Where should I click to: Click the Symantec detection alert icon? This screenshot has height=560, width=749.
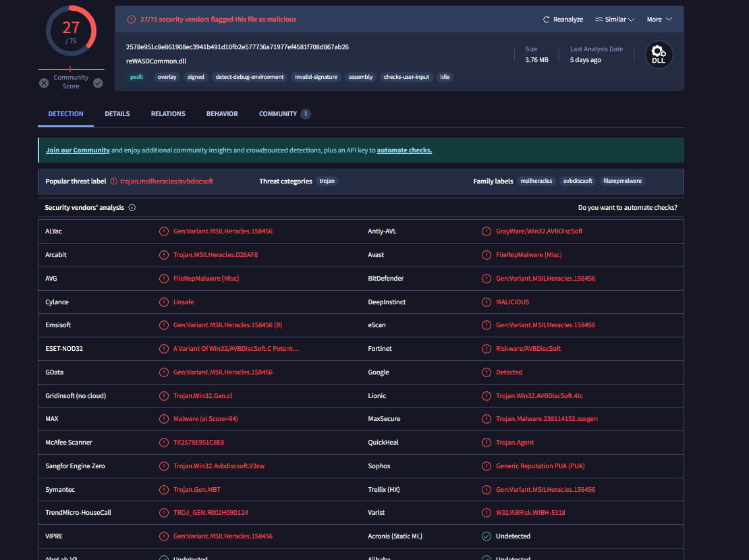[164, 490]
